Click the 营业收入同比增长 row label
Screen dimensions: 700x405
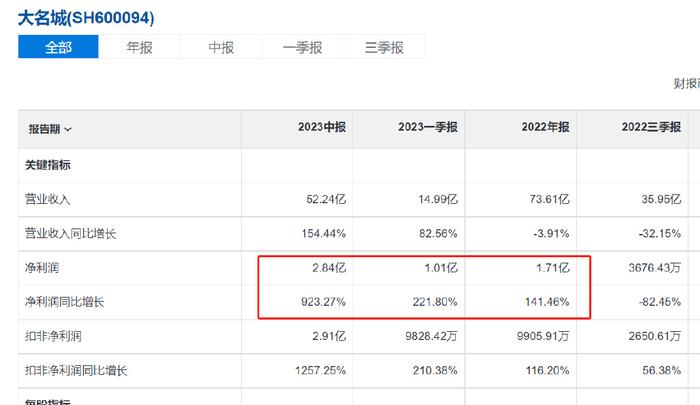(70, 234)
